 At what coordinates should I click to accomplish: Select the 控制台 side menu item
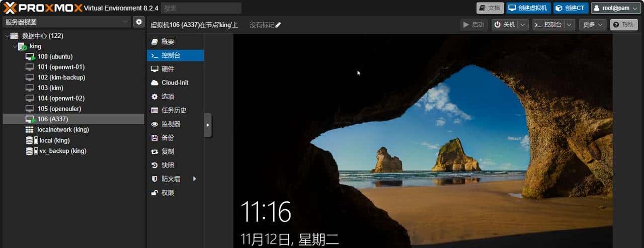(176, 55)
